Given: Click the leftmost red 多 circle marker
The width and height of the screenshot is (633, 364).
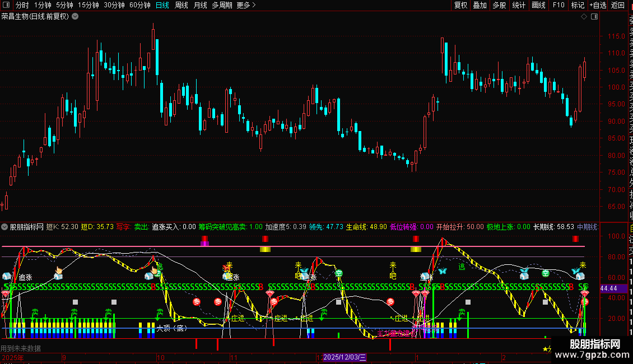Looking at the screenshot, I should [x=197, y=301].
